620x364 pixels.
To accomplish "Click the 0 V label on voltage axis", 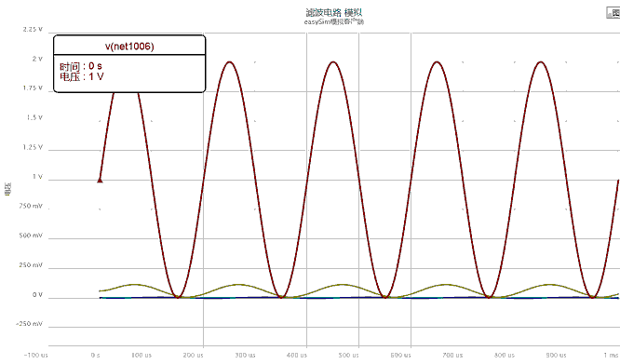I will tap(37, 295).
